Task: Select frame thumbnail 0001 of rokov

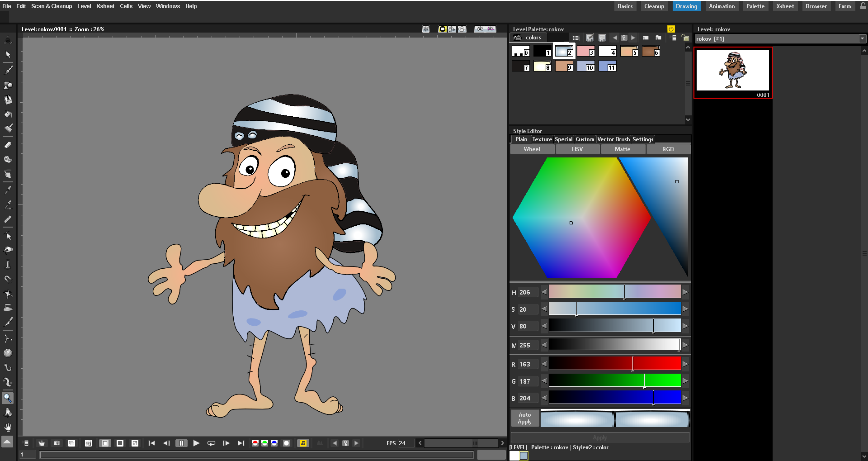Action: click(x=732, y=72)
